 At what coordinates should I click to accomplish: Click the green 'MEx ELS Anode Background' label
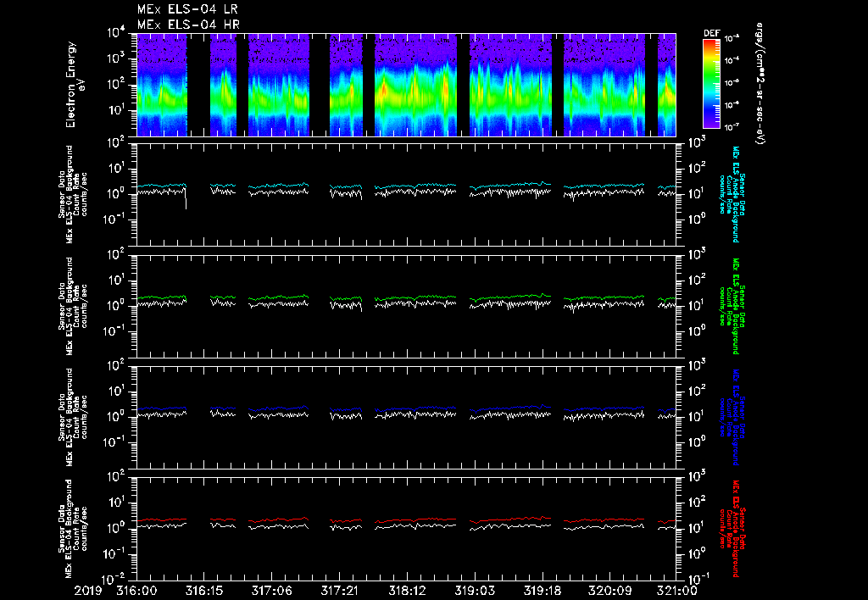click(x=736, y=306)
